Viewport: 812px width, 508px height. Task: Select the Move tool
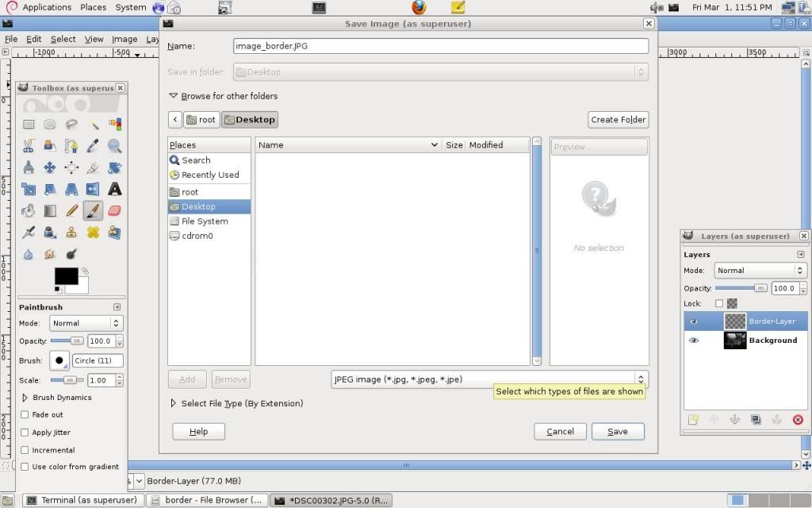pos(50,167)
